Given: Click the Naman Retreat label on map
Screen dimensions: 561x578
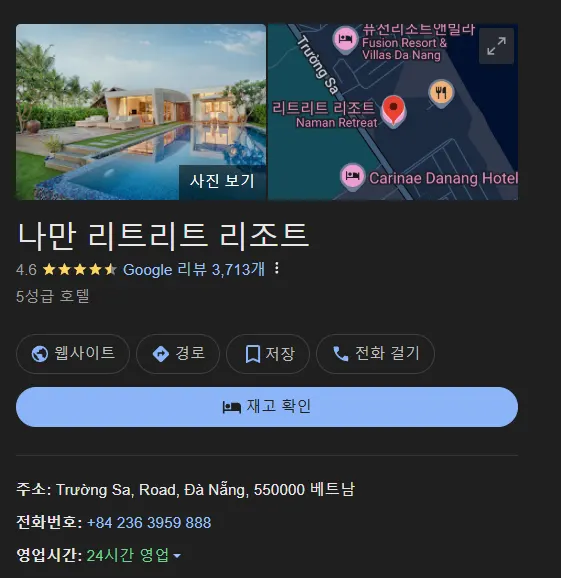Looking at the screenshot, I should 337,123.
